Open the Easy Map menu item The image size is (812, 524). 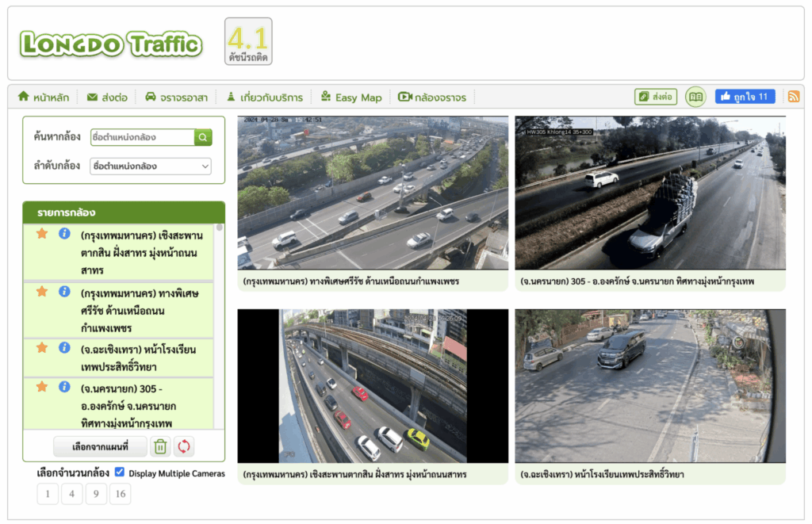coord(351,97)
